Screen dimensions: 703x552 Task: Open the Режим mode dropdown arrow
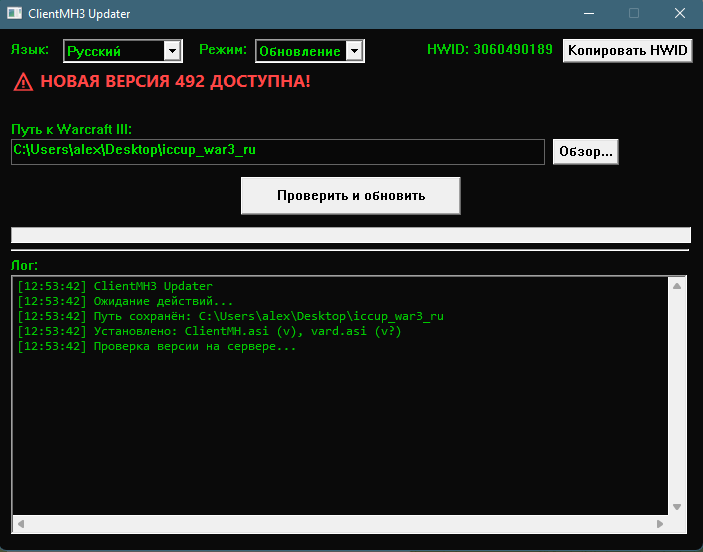tap(354, 51)
